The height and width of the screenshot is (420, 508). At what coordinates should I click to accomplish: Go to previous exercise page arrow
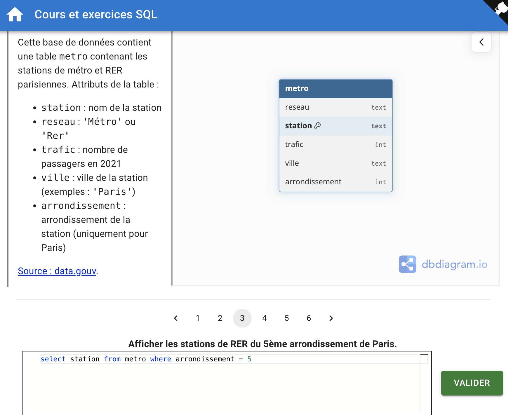pos(176,318)
